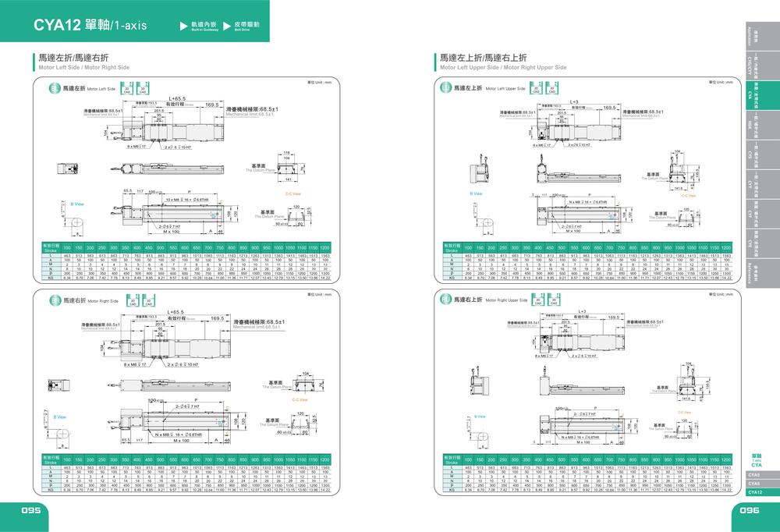Click the Built-in Guideway arrow in the header
Viewport: 780px width, 532px height.
pyautogui.click(x=183, y=26)
